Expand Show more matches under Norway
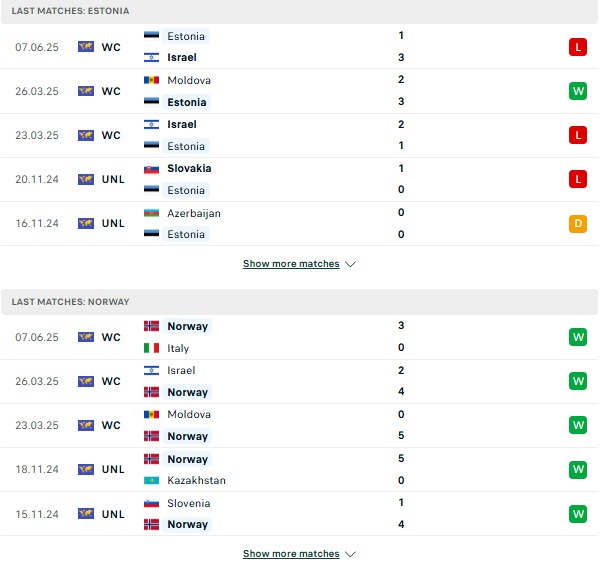Image resolution: width=601 pixels, height=569 pixels. point(291,554)
